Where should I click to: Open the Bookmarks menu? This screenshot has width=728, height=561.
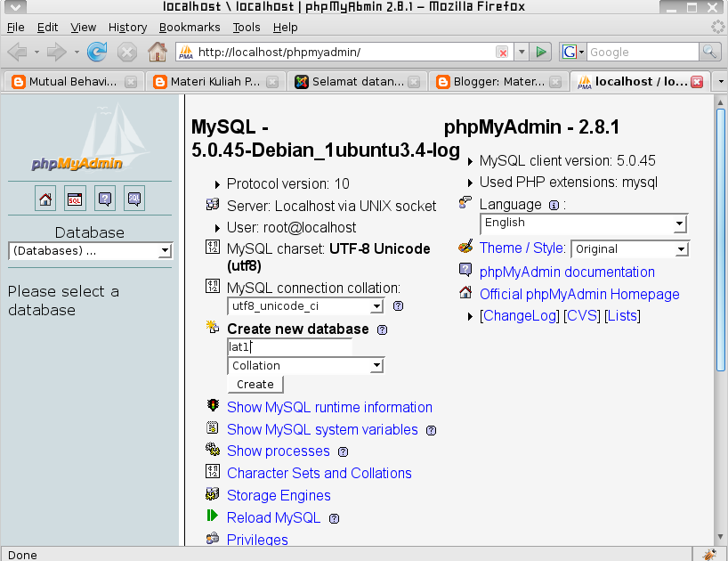click(190, 28)
